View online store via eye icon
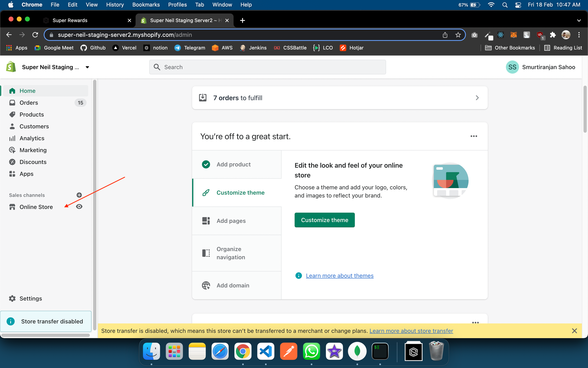 (79, 207)
